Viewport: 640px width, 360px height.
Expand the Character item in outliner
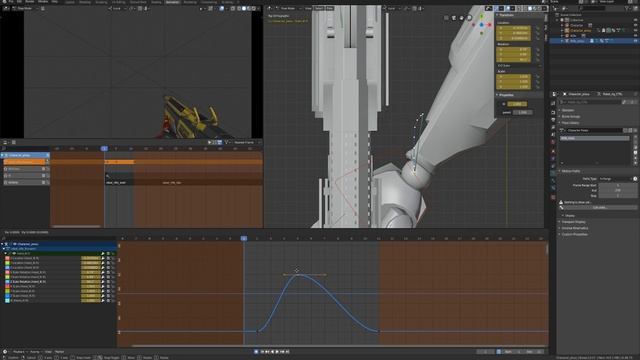(x=562, y=25)
